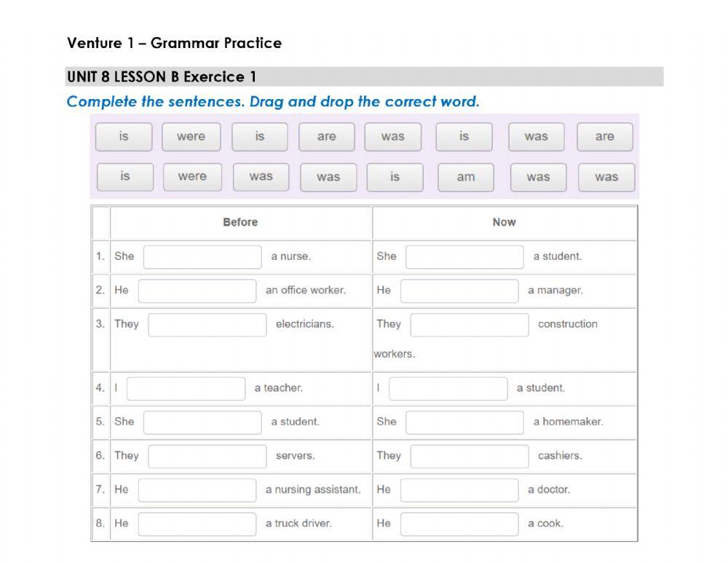This screenshot has width=728, height=563.
Task: Select the blank before 'a cook'
Action: 459,524
